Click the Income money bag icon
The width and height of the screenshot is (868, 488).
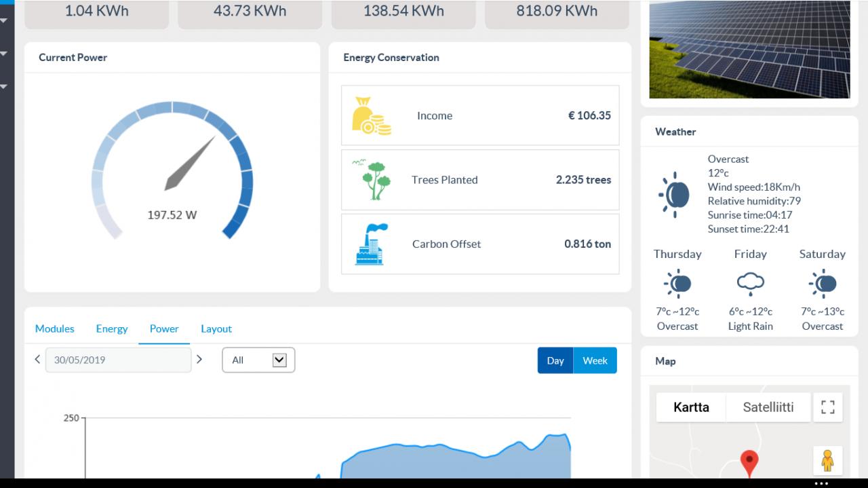point(372,116)
